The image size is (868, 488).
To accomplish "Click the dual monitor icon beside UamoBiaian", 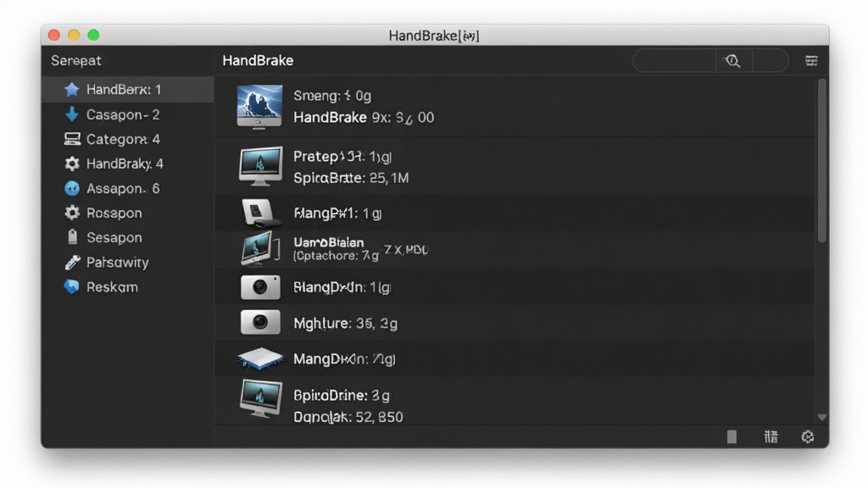I will coord(260,249).
